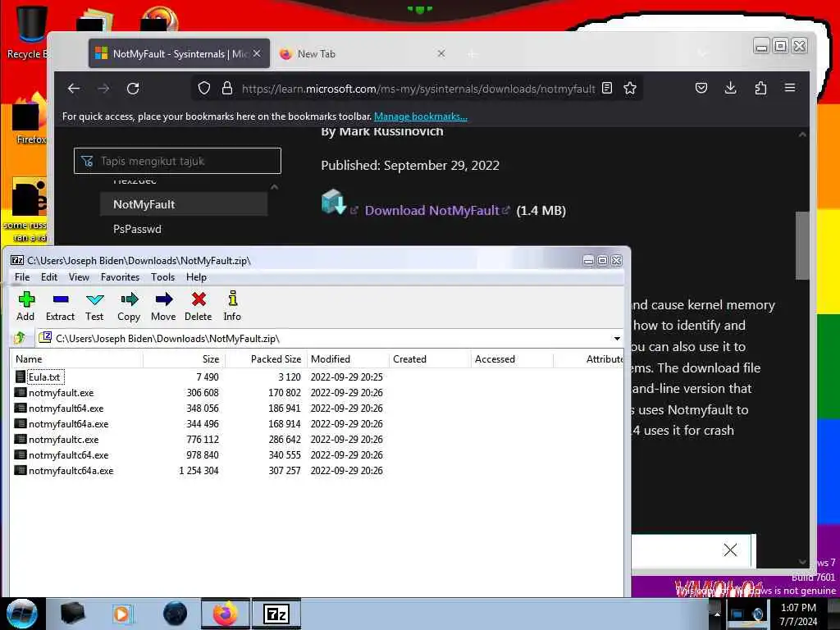The width and height of the screenshot is (840, 630).
Task: Click the browser page vertical scrollbar thumb
Action: click(x=802, y=245)
